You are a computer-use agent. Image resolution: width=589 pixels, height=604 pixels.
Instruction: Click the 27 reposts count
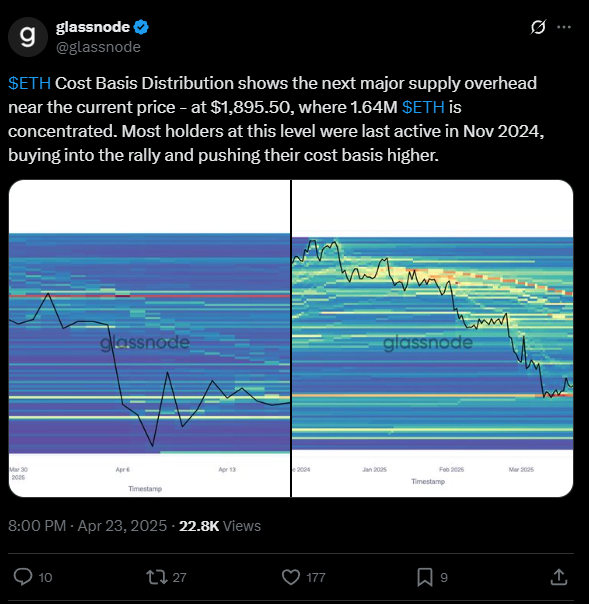click(x=180, y=577)
